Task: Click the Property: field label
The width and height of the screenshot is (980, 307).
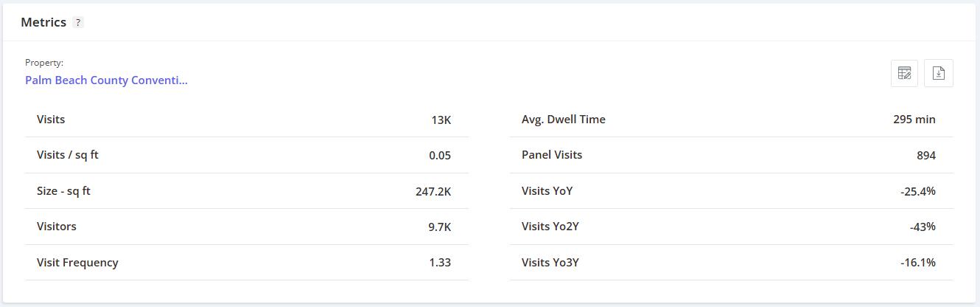Action: coord(44,63)
